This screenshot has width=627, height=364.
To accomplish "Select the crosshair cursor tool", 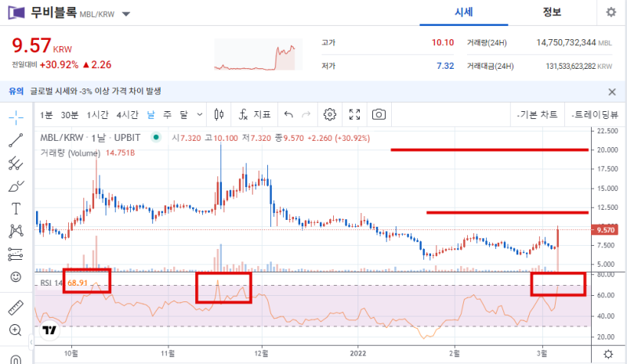I will coord(16,117).
